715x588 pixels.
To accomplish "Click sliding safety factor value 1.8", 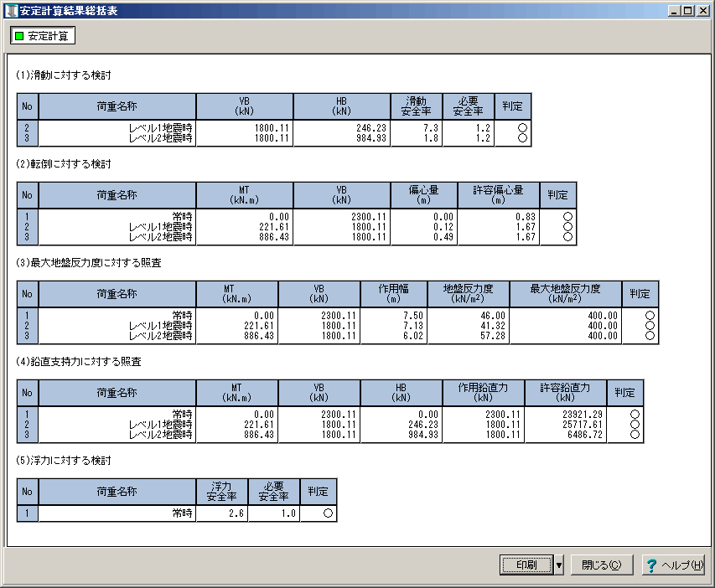I will pyautogui.click(x=431, y=138).
